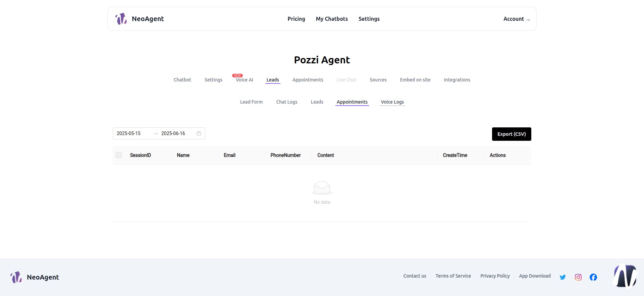Viewport: 644px width, 296px height.
Task: Open the Appointments main tab
Action: (308, 80)
